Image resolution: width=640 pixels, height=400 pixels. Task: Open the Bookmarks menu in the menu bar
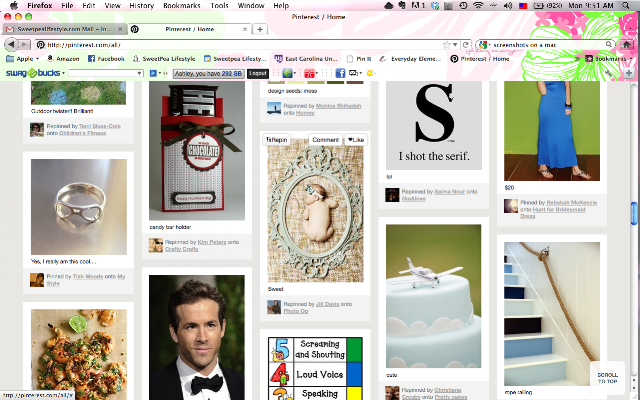(x=182, y=5)
